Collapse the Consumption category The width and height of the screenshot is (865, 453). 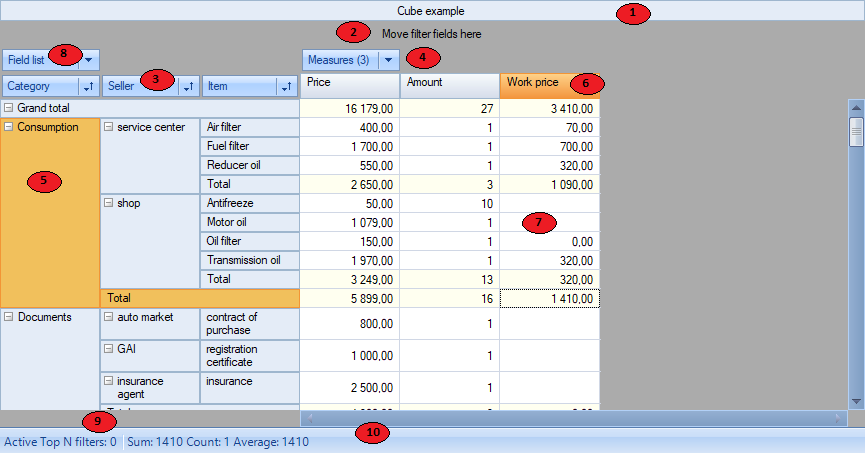coord(9,128)
